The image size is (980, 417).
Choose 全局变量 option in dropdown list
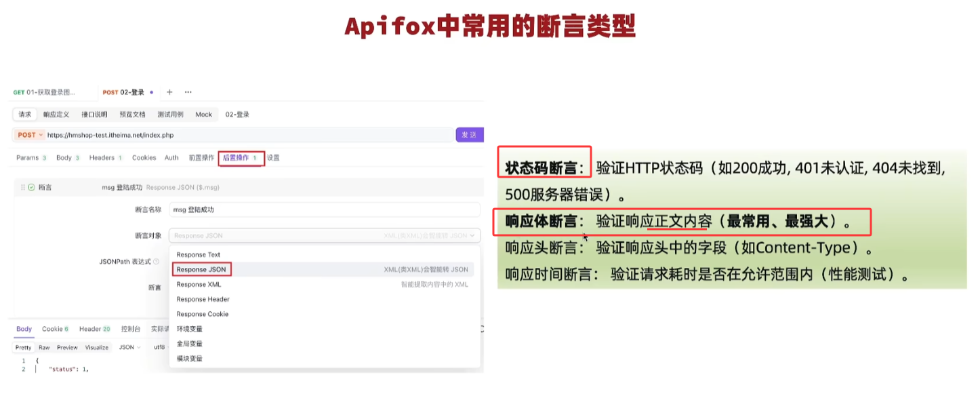click(325, 344)
